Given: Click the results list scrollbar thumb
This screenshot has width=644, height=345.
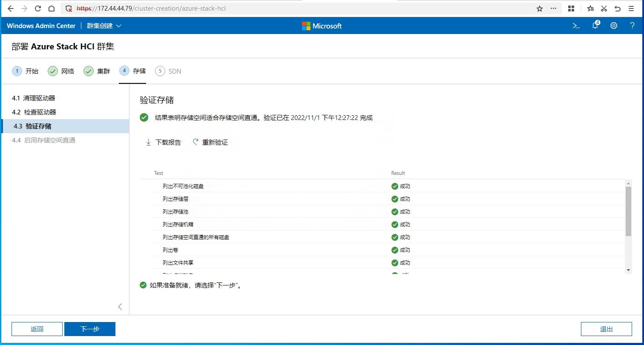Looking at the screenshot, I should (x=628, y=211).
